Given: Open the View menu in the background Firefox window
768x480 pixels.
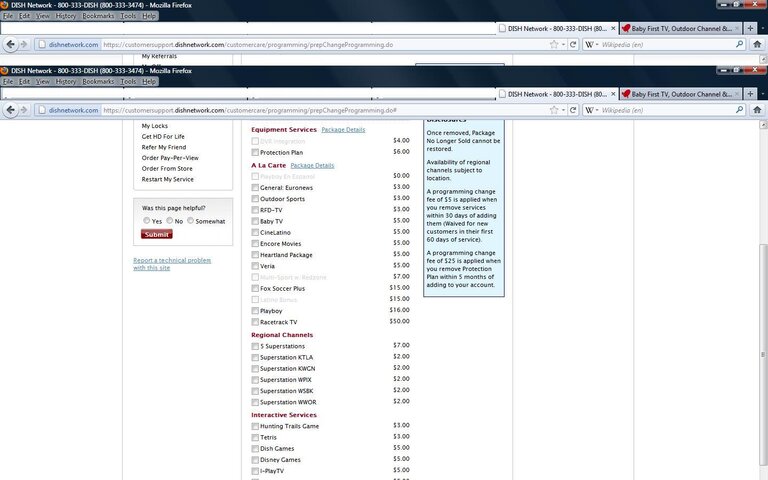Looking at the screenshot, I should coord(43,16).
